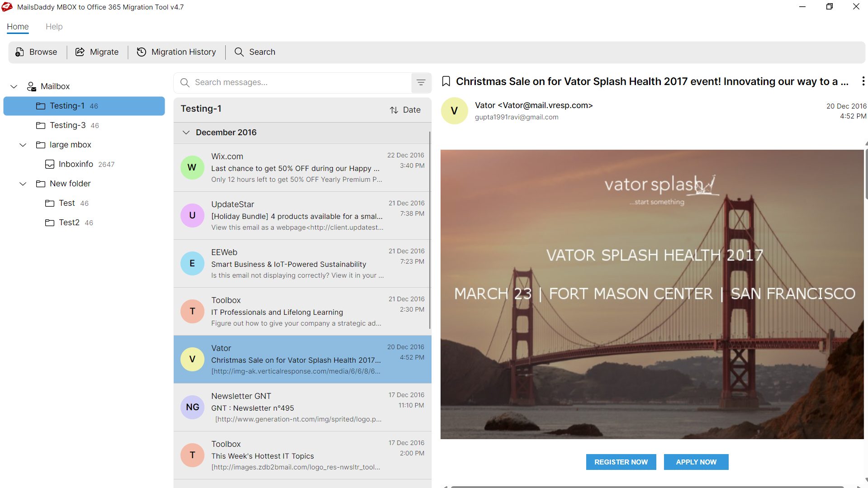Viewport: 868px width, 488px height.
Task: Open Toolbox IT Professionals email
Action: [302, 312]
